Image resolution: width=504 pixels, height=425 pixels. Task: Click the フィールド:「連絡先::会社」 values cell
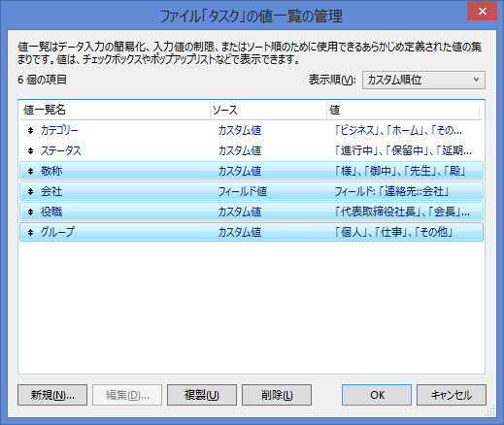coord(391,191)
